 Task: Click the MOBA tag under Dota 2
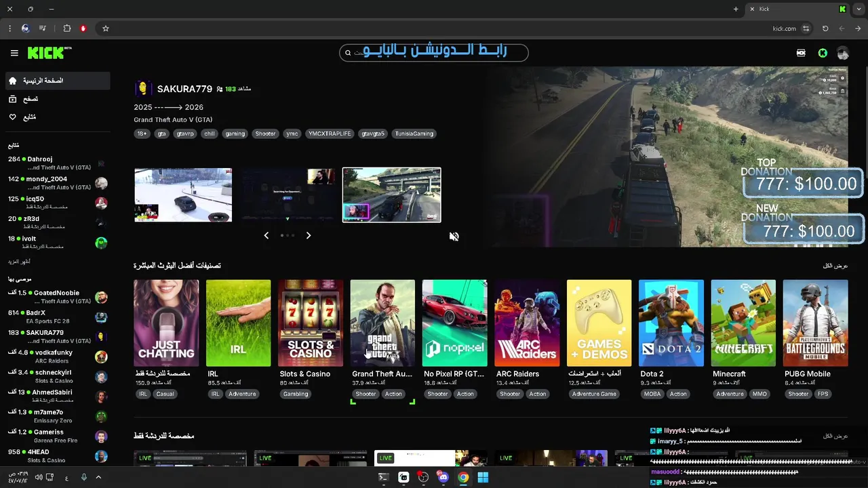pos(652,394)
